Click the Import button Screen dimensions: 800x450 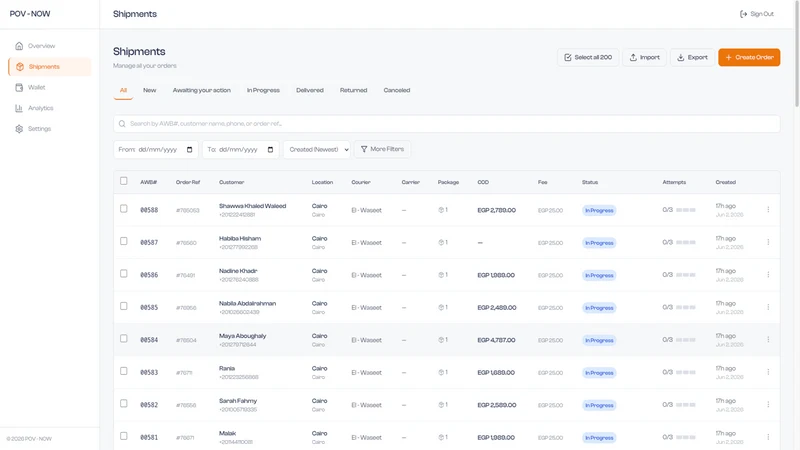pyautogui.click(x=644, y=57)
